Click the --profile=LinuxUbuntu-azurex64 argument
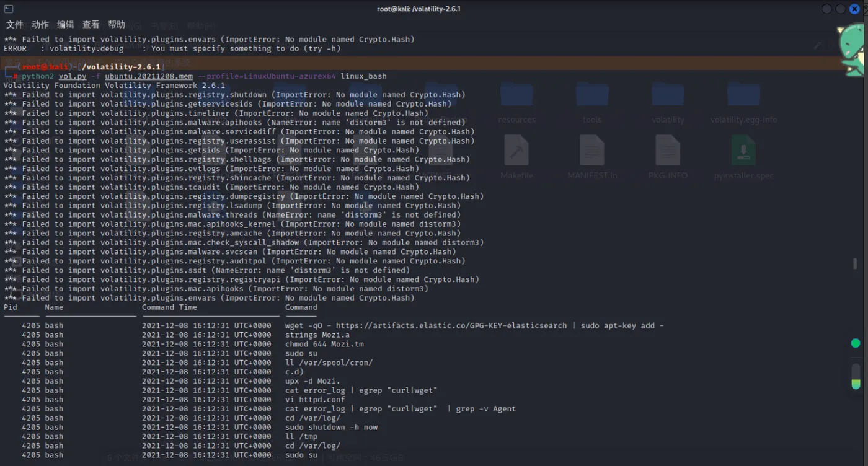Viewport: 868px width, 466px height. tap(267, 76)
